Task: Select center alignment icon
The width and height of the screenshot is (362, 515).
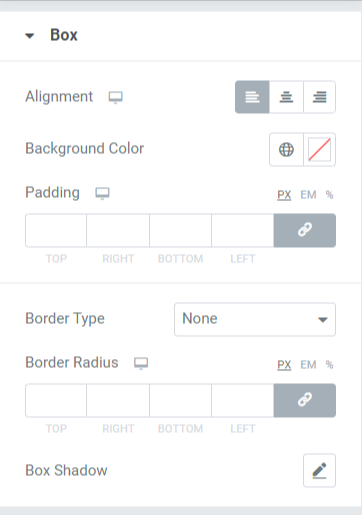Action: pos(286,97)
